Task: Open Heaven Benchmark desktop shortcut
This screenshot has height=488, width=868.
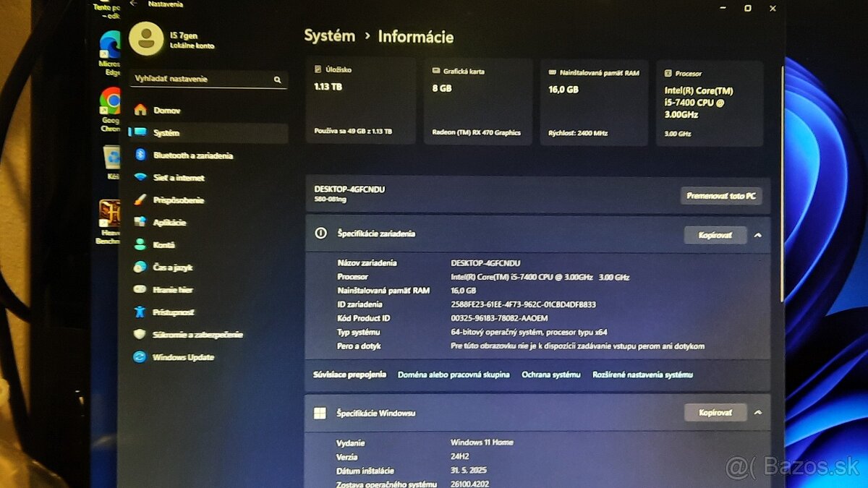Action: pos(109,222)
